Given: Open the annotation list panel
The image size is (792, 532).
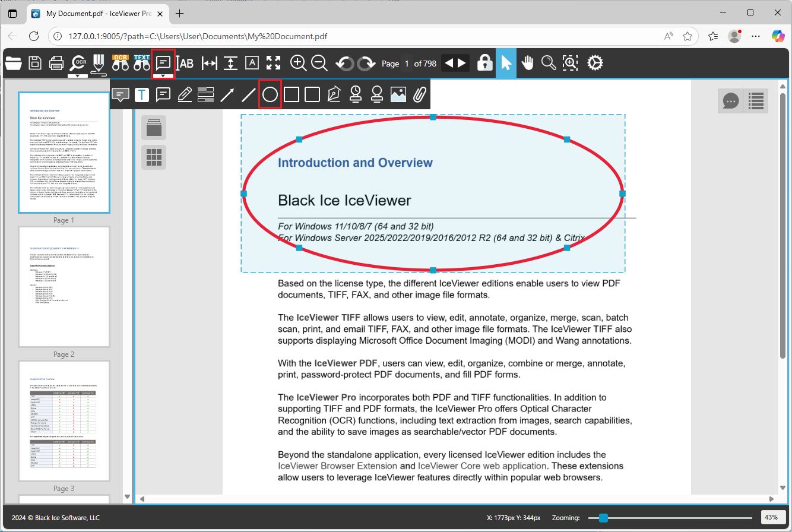Looking at the screenshot, I should point(755,101).
